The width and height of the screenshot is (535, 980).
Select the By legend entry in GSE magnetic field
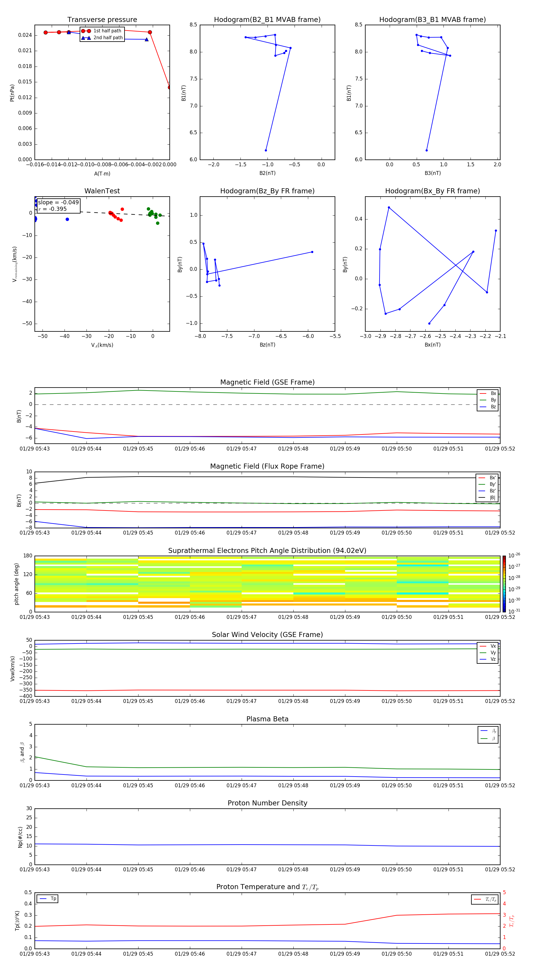488,400
